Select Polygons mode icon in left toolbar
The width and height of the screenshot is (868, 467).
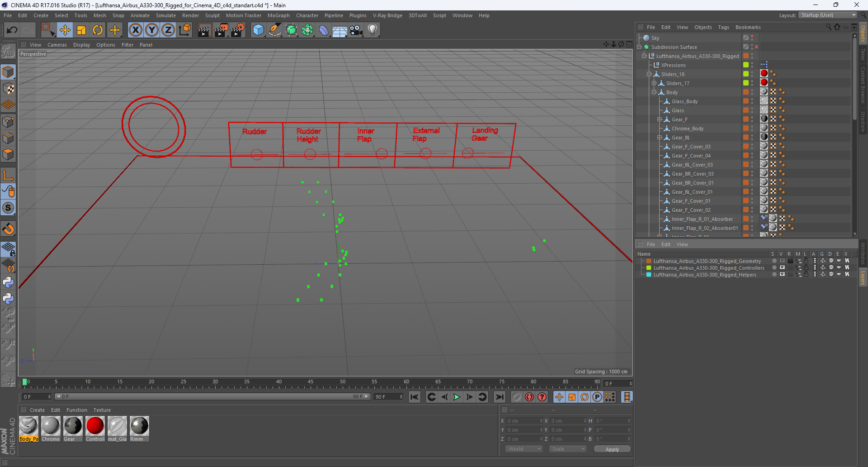8,155
